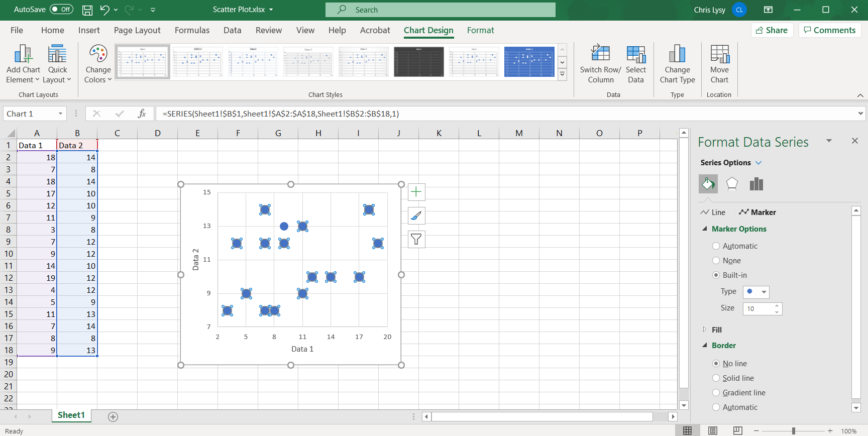Viewport: 868px width, 436px height.
Task: Open the Formulas tab
Action: pyautogui.click(x=192, y=30)
